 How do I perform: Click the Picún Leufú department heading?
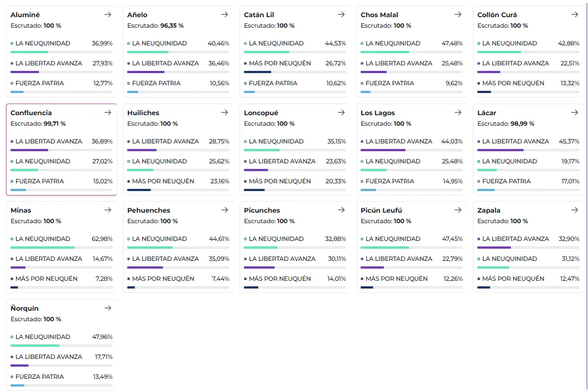tap(381, 210)
